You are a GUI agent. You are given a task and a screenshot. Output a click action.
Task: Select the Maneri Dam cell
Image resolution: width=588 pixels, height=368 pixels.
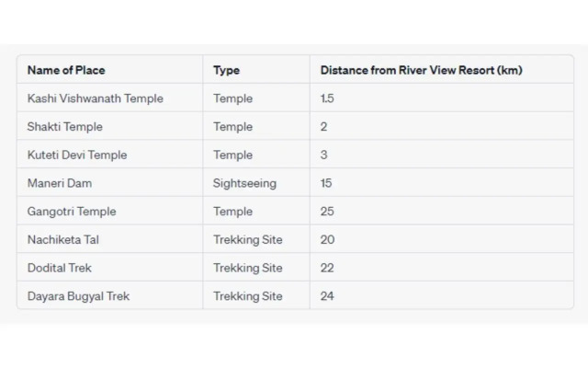point(60,183)
